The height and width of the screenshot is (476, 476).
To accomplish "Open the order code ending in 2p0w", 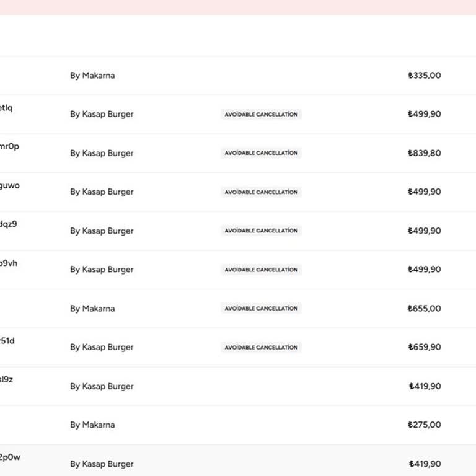I will click(x=10, y=457).
